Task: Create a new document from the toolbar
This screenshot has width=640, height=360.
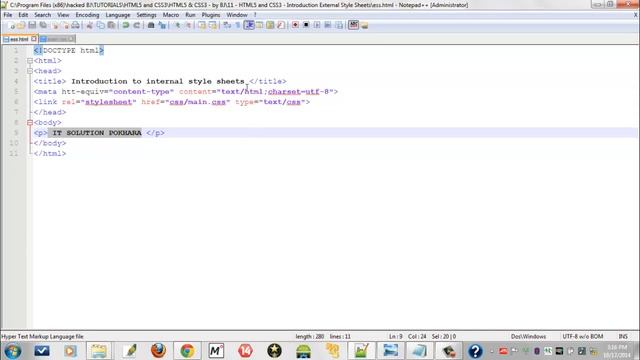Action: click(11, 25)
